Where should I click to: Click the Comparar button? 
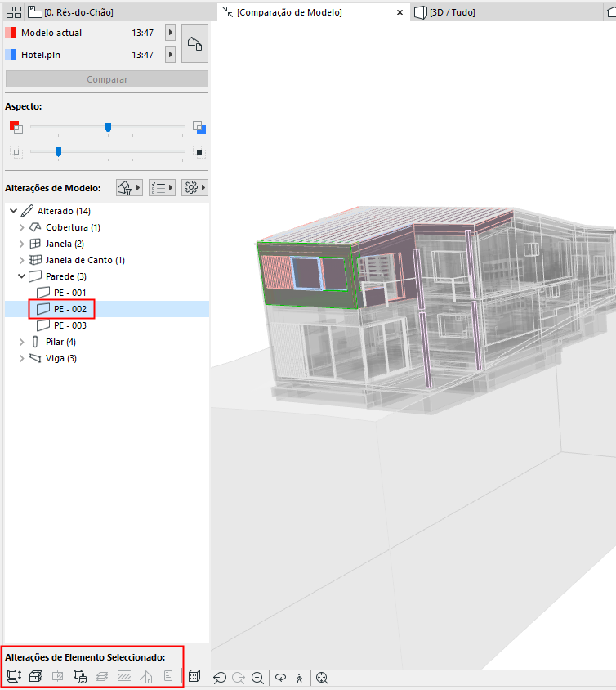coord(107,79)
